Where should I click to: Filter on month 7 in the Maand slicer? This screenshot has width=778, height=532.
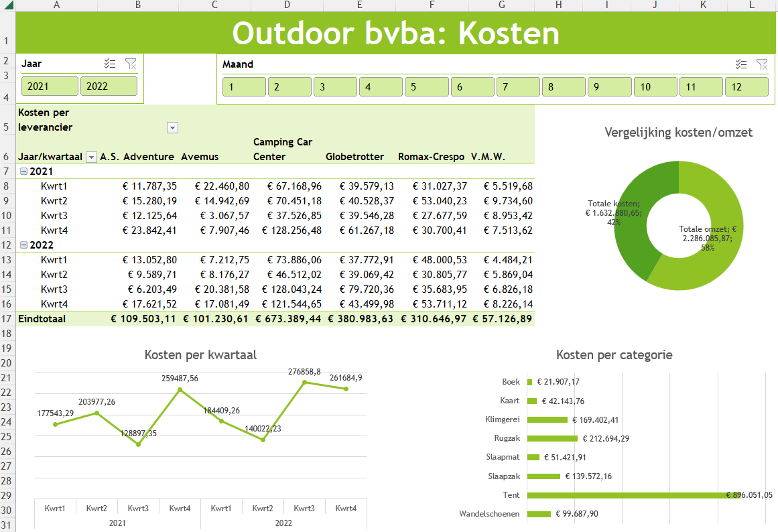coord(517,87)
